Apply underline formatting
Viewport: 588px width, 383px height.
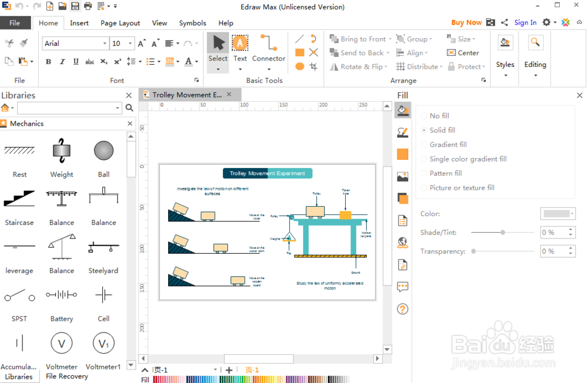point(76,62)
